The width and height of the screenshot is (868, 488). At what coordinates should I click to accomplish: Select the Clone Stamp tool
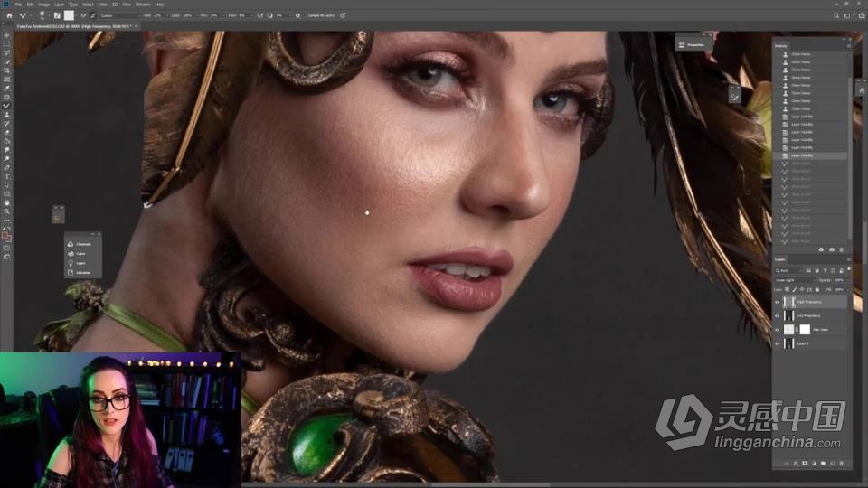[6, 115]
